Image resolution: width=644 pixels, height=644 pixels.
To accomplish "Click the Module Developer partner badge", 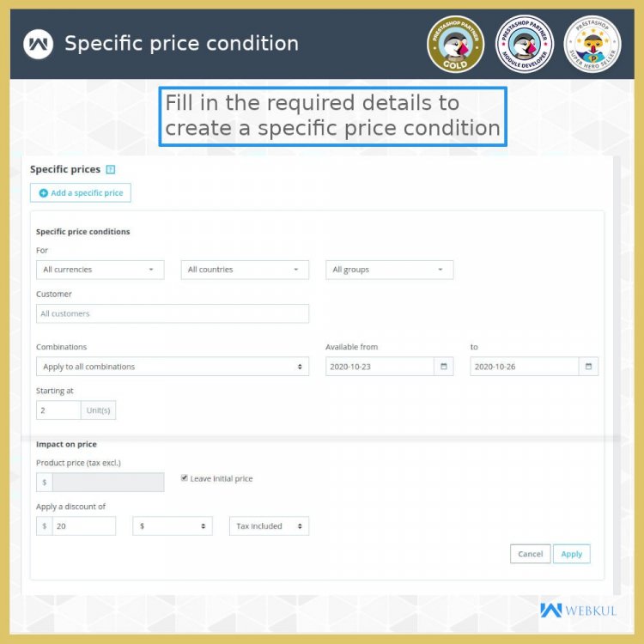I will [525, 44].
